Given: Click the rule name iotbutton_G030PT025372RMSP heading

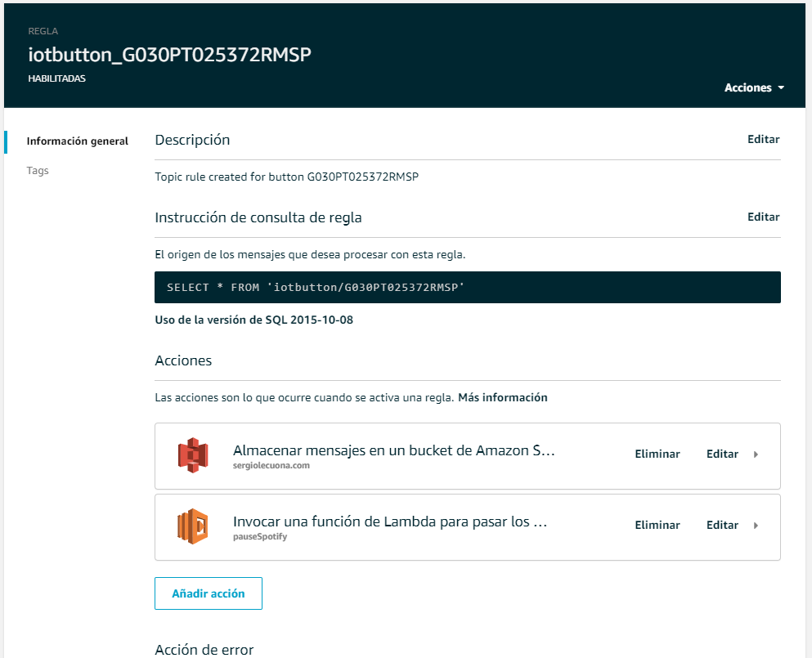Looking at the screenshot, I should (169, 55).
